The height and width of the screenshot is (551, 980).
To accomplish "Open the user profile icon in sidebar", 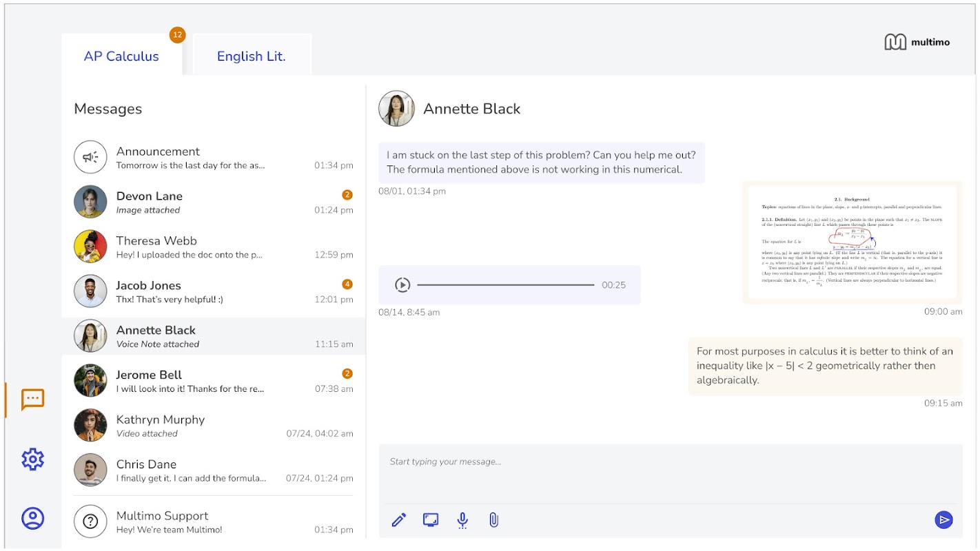I will 32,518.
